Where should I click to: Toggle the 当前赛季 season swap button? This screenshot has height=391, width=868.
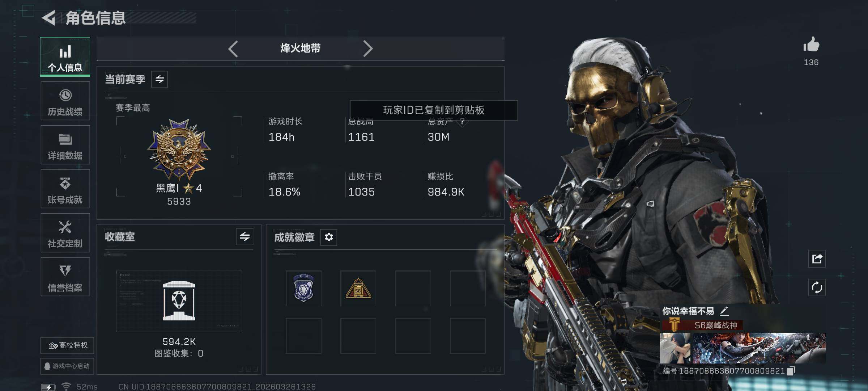tap(159, 79)
